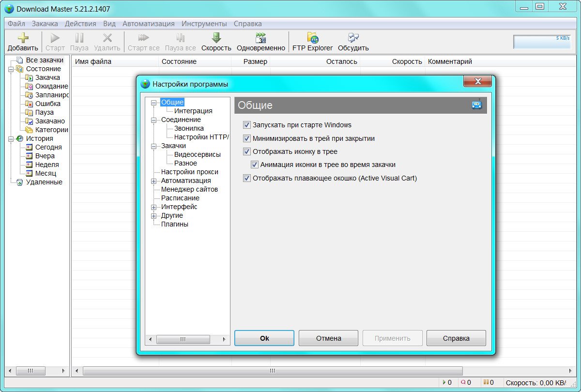Select Удаленные in the sidebar
This screenshot has height=392, width=581.
(44, 182)
